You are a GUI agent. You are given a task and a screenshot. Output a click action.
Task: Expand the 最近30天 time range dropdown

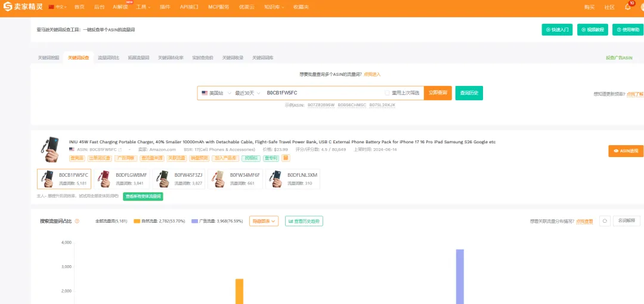tap(247, 93)
